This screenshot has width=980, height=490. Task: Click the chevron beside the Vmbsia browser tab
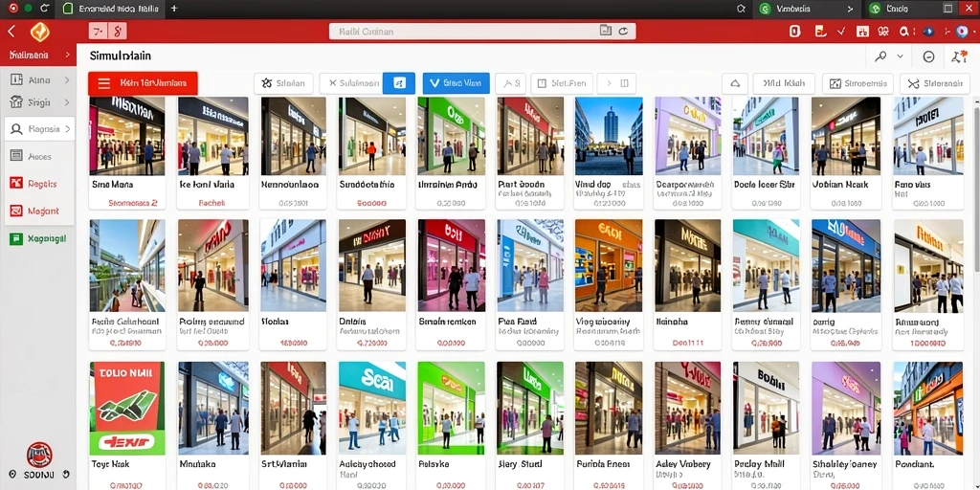point(850,9)
